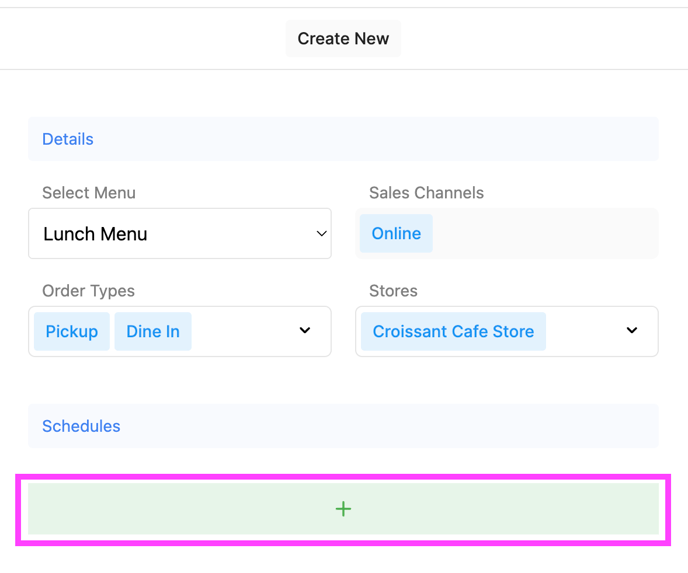Click the Croissant Cafe Store tag
The image size is (688, 573).
pyautogui.click(x=453, y=332)
